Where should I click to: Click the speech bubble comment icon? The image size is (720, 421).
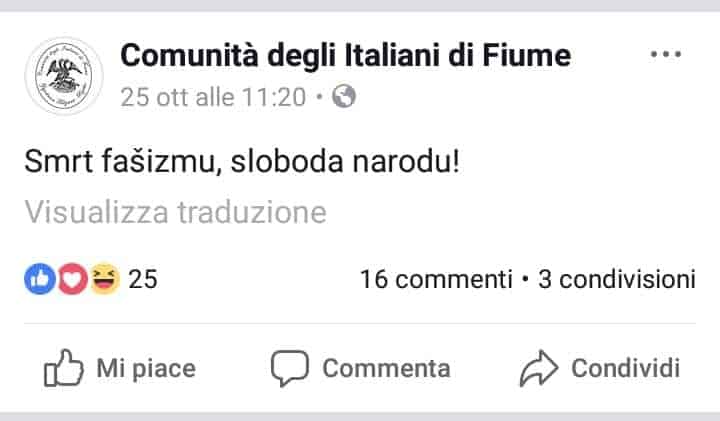290,368
